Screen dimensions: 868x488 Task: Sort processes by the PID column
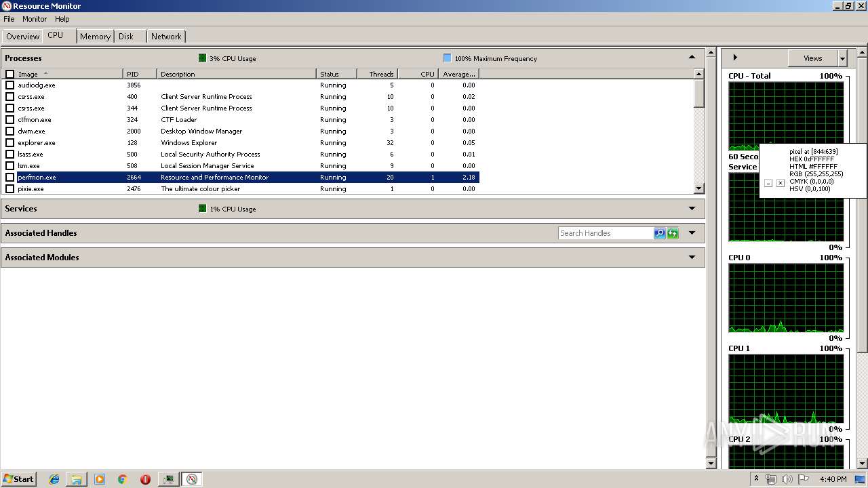coord(140,74)
